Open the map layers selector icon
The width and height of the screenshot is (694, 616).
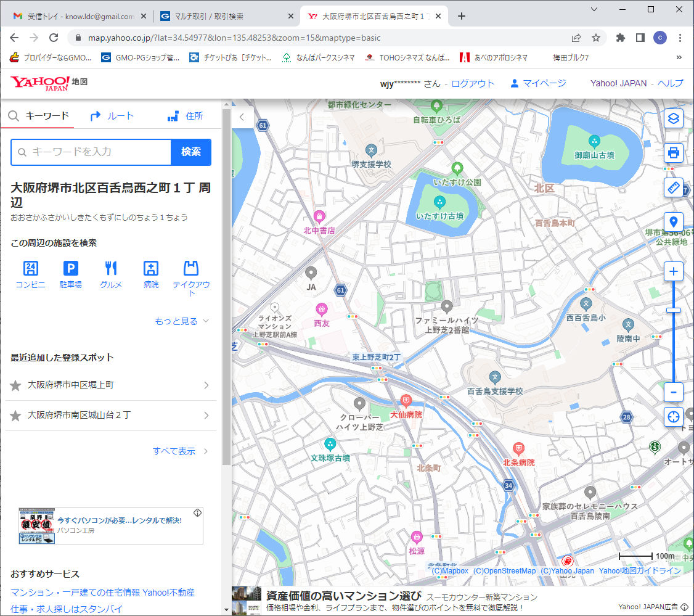[673, 118]
